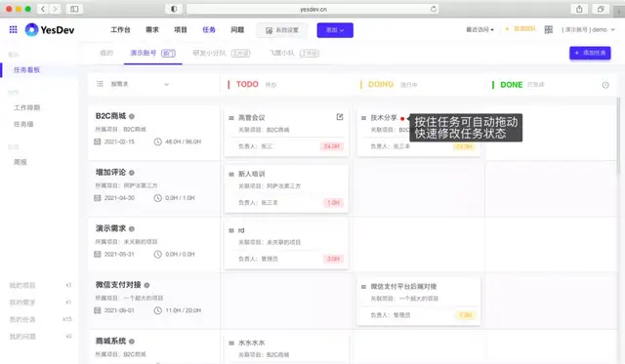The height and width of the screenshot is (364, 625).
Task: Open the demo account dropdown
Action: 588,29
